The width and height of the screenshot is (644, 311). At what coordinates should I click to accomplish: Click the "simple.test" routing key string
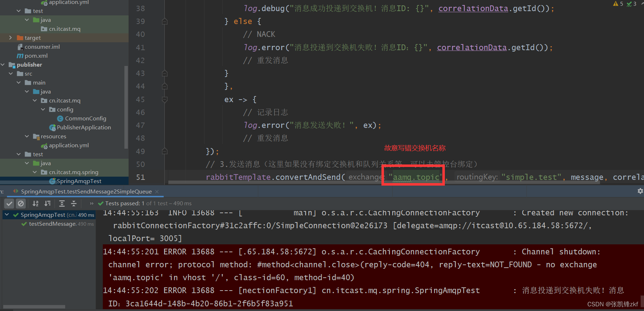pyautogui.click(x=532, y=177)
